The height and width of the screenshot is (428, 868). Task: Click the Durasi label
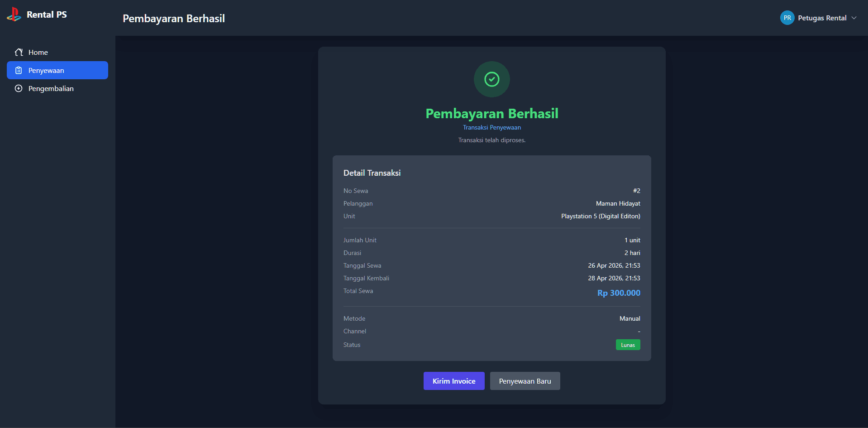pos(352,253)
